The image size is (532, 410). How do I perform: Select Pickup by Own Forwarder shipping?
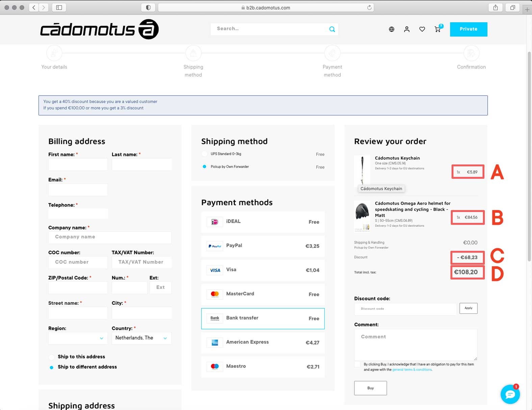point(204,167)
